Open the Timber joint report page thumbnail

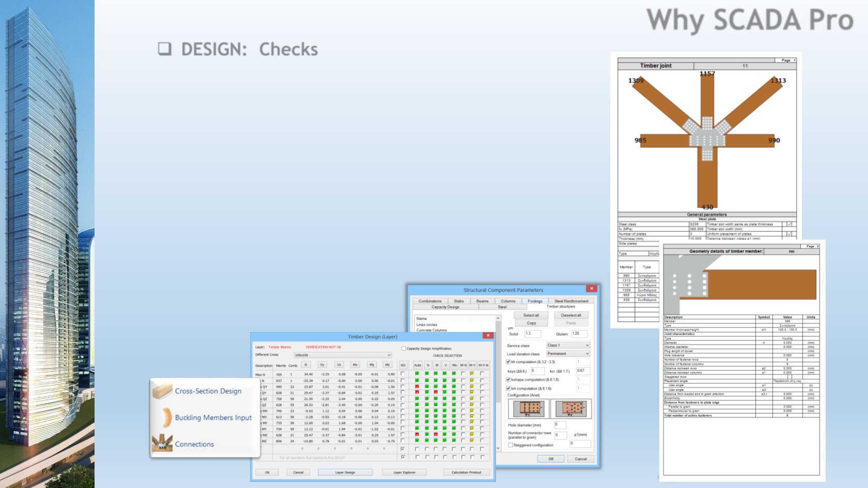point(706,190)
